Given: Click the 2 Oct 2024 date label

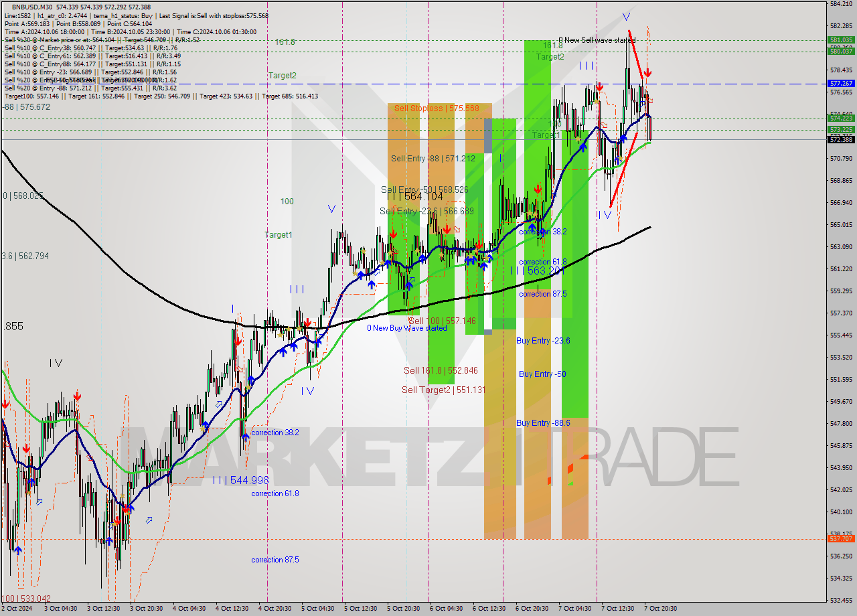Looking at the screenshot, I should pos(17,609).
